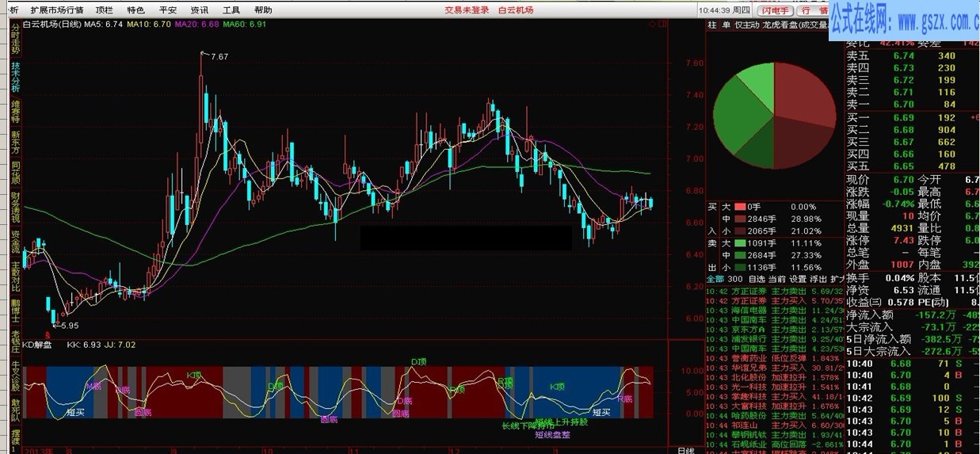Click the KD解盘 indicator title
Viewport: 980px width, 454px height.
37,345
